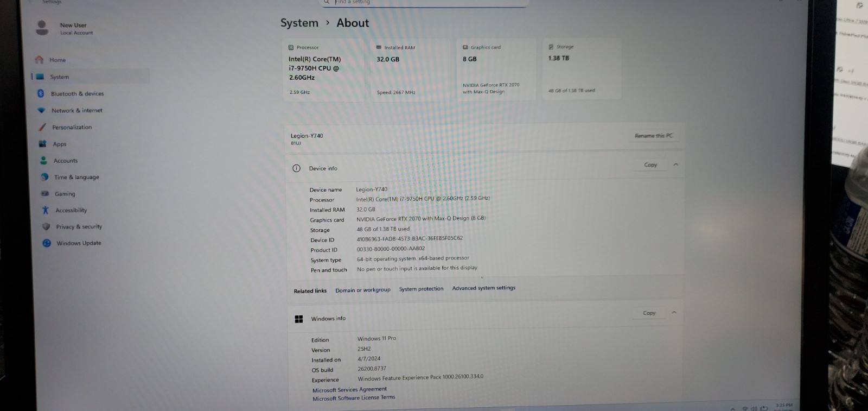
Task: Click the OS build 26200.8737 value
Action: coord(372,369)
